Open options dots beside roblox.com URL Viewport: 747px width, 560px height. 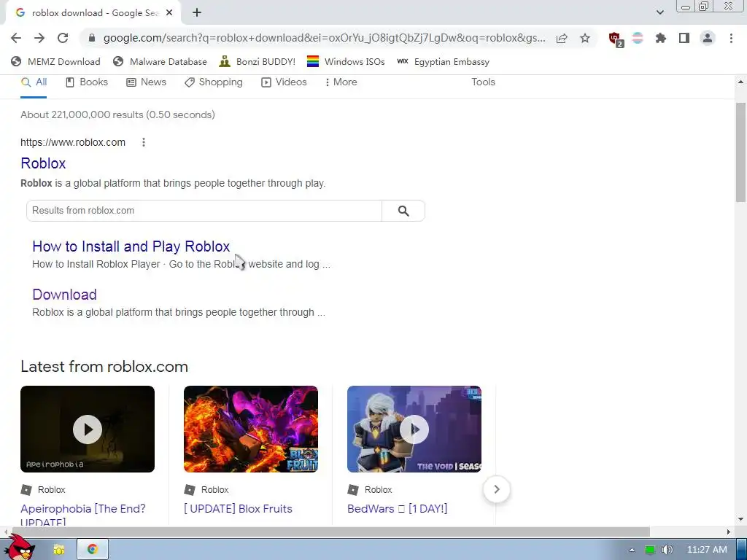click(x=144, y=142)
